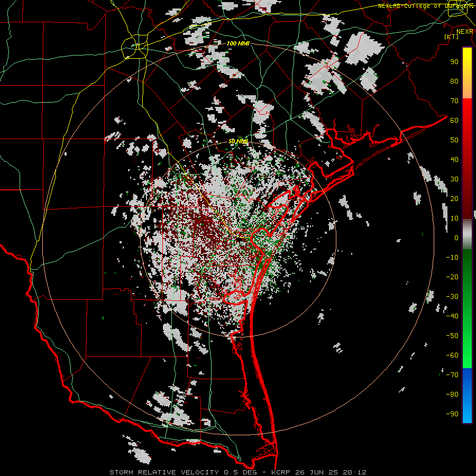
Task: Click the "-90" scale value
Action: coord(452,414)
